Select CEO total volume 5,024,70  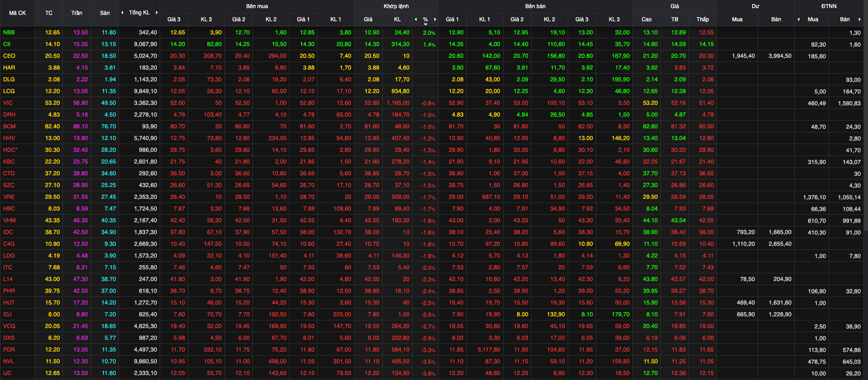click(x=146, y=56)
